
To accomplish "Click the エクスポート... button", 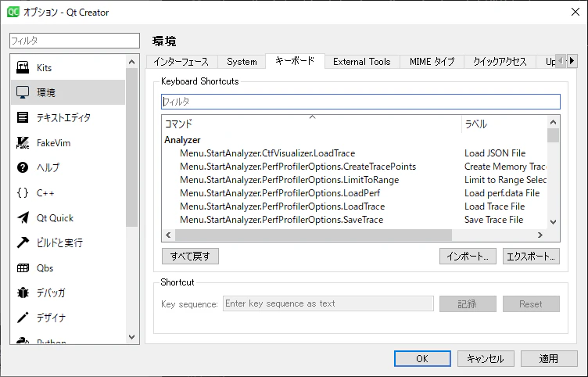I will click(531, 257).
